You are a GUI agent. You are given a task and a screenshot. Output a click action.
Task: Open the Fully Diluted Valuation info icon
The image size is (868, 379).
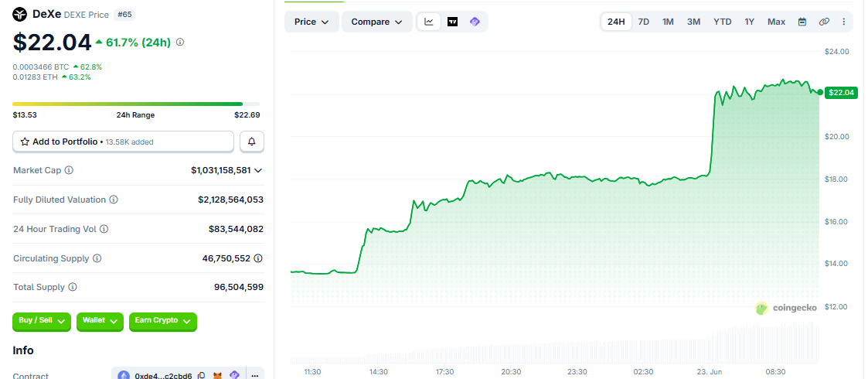tap(114, 200)
